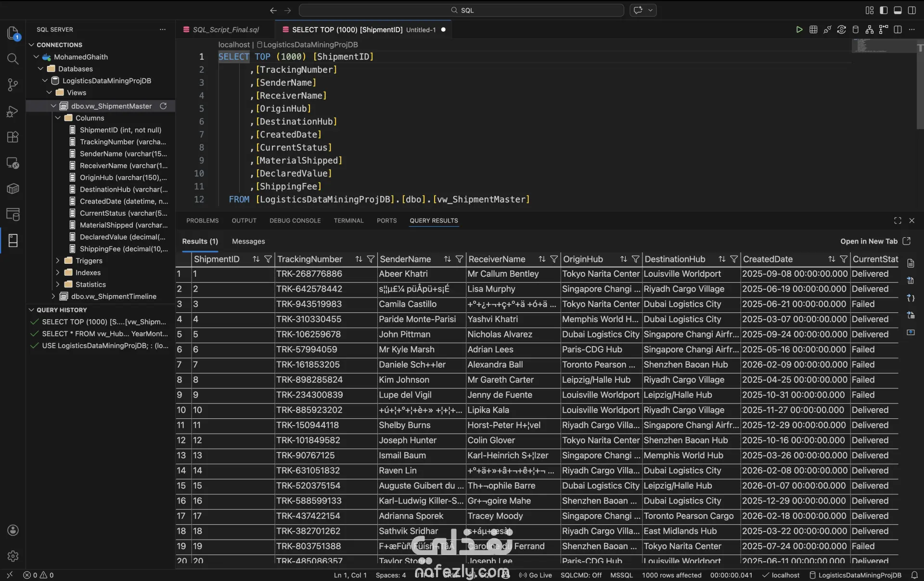Toggle sort order on SenderName column
The height and width of the screenshot is (581, 924).
(448, 259)
